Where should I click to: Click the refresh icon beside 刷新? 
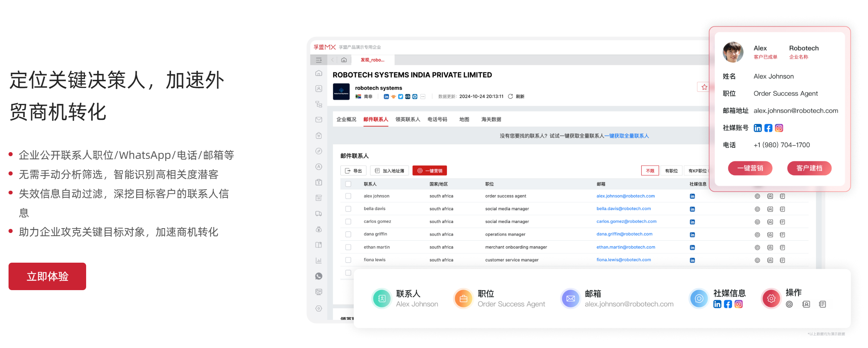510,96
